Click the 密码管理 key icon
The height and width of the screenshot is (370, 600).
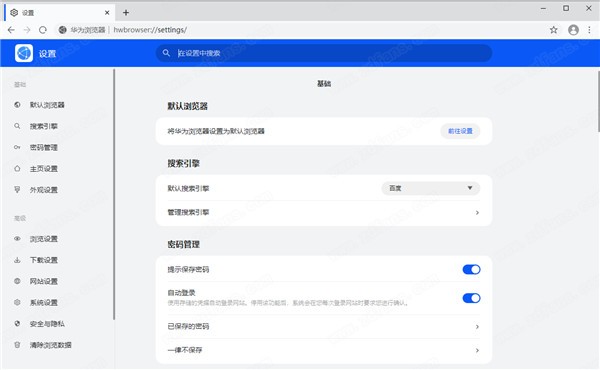pyautogui.click(x=17, y=147)
